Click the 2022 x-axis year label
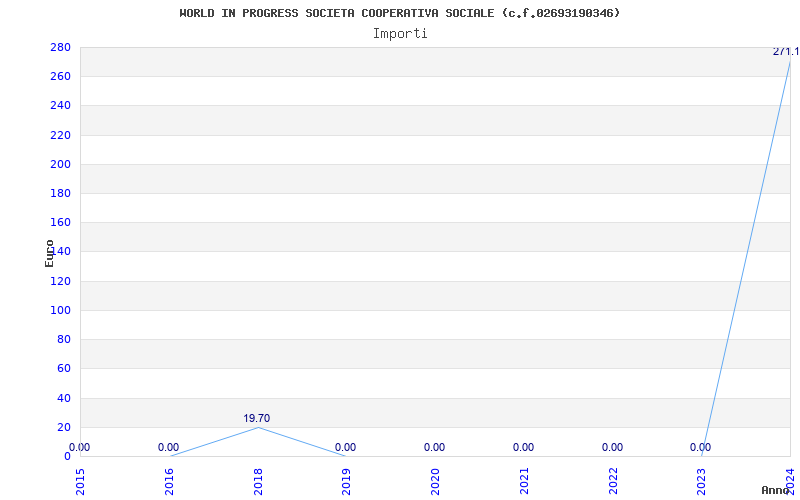 click(x=613, y=481)
